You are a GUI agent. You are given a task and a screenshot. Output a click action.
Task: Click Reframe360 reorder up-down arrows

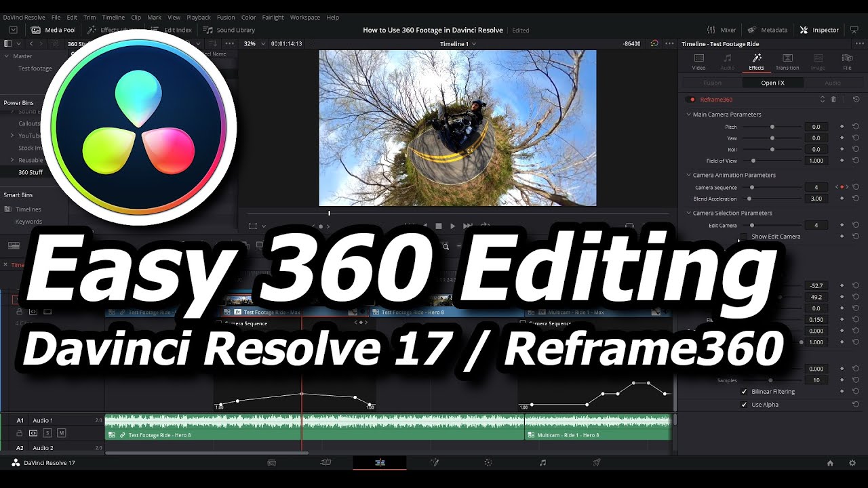click(823, 100)
